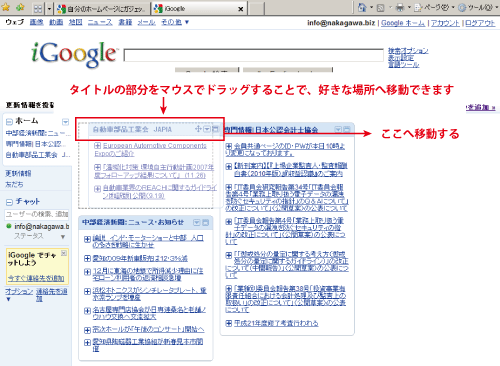Go to ニュース in the Google bar
500x366 pixels.
click(x=100, y=22)
